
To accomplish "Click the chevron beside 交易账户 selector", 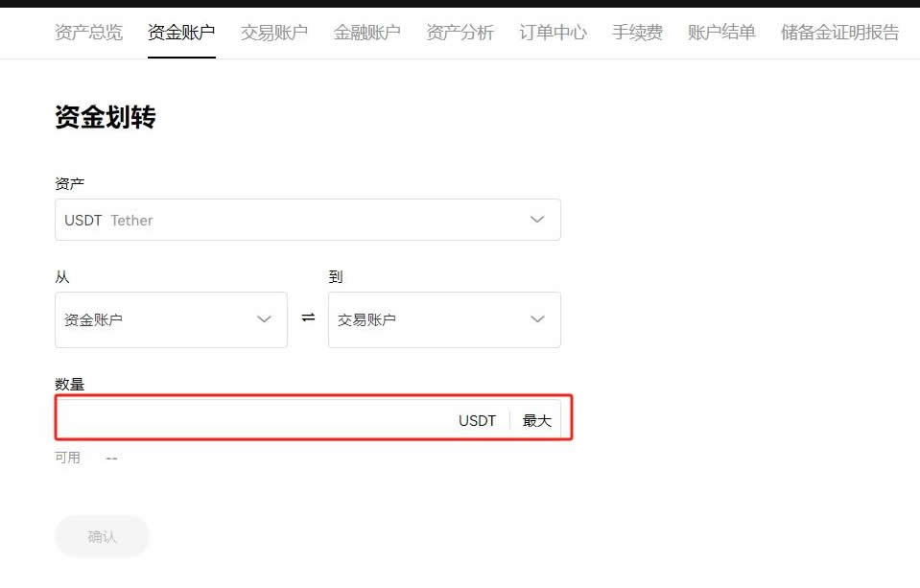I will pyautogui.click(x=537, y=319).
